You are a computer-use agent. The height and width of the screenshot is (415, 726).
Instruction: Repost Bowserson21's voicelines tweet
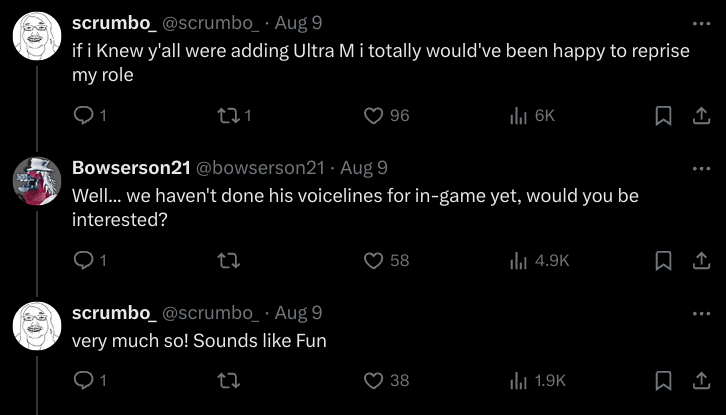tap(229, 260)
